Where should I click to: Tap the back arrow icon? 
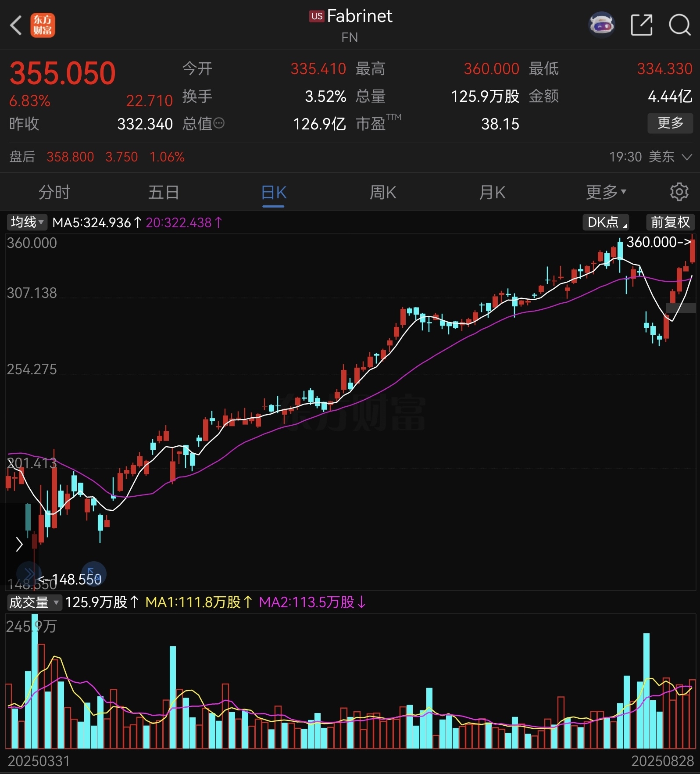pyautogui.click(x=16, y=25)
